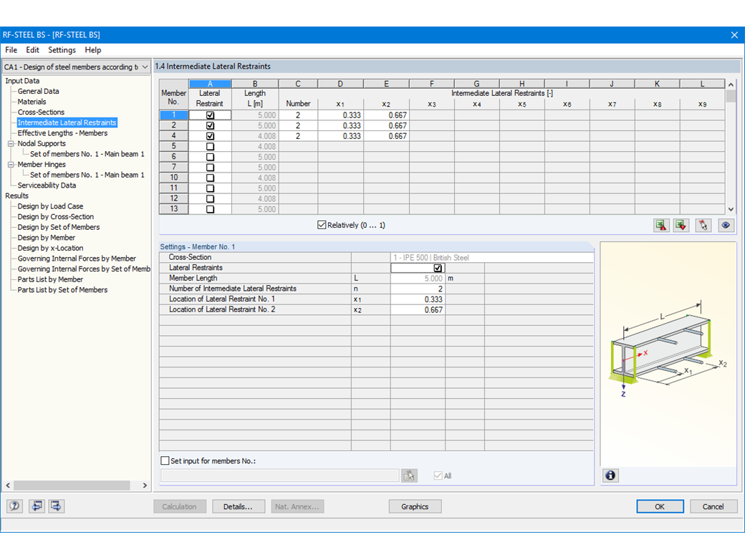Click x2 value 0.667 for member 4
This screenshot has height=560, width=745.
coord(386,136)
